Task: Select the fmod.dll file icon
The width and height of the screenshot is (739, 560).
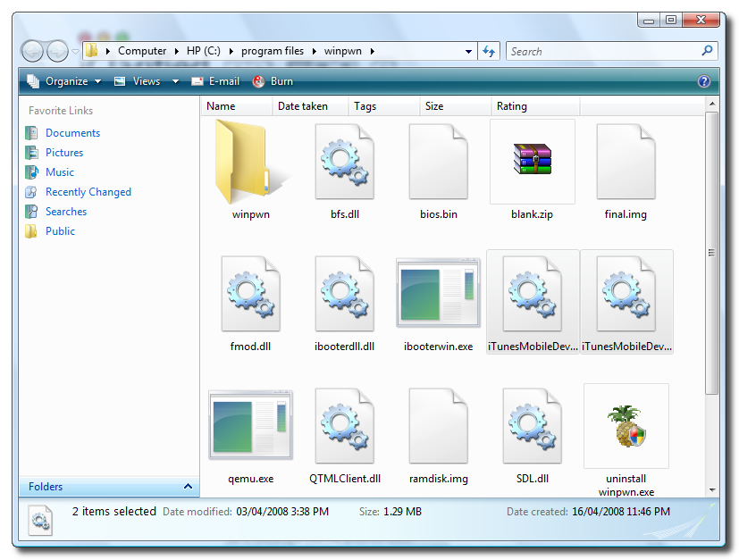Action: click(251, 294)
